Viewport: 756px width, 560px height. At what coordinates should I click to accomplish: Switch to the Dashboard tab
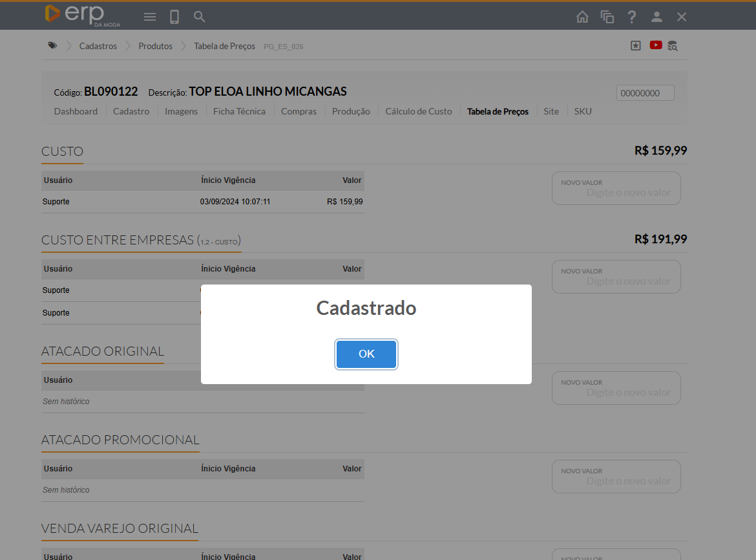click(76, 111)
